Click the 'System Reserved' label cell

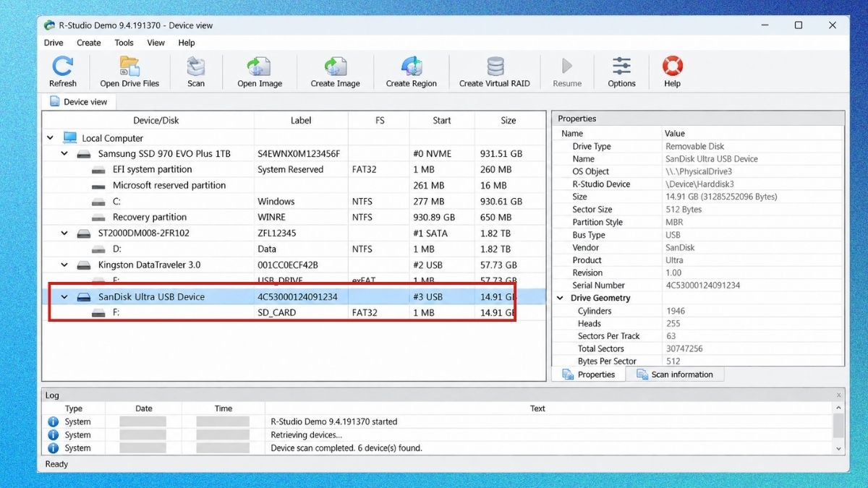[290, 170]
